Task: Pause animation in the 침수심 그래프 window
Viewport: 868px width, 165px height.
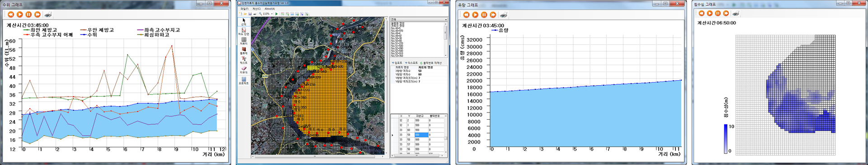Action: 718,13
